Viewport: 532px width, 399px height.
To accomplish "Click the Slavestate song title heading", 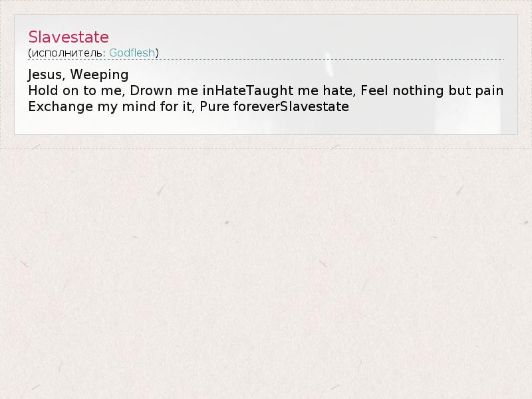I will coord(68,37).
